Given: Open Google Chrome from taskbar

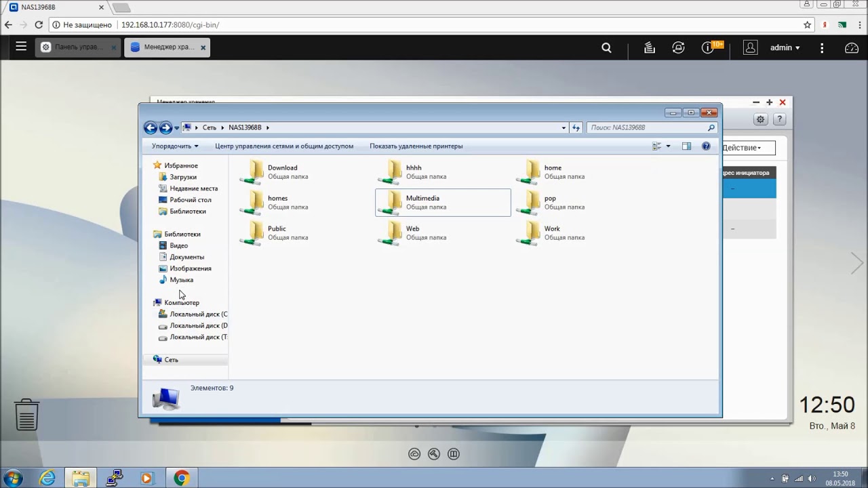Looking at the screenshot, I should pyautogui.click(x=181, y=478).
